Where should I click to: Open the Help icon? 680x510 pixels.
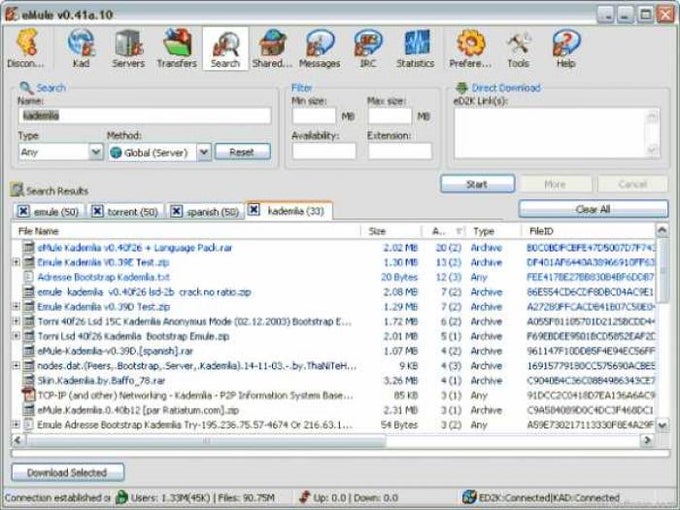coord(566,48)
